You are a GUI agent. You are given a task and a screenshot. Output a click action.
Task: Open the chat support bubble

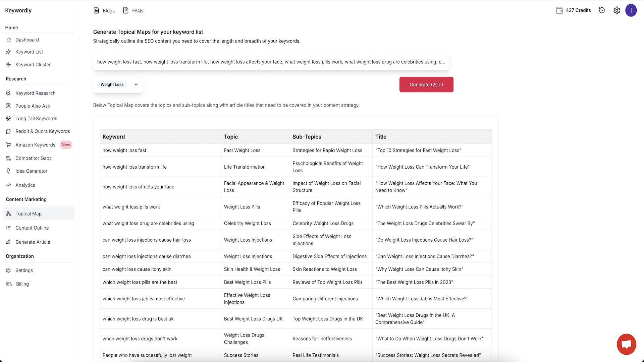click(626, 344)
